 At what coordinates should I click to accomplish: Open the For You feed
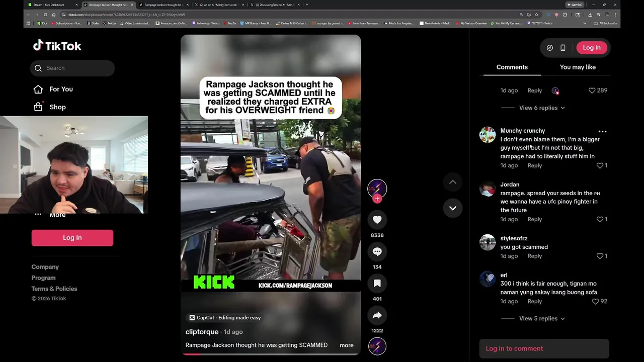61,89
